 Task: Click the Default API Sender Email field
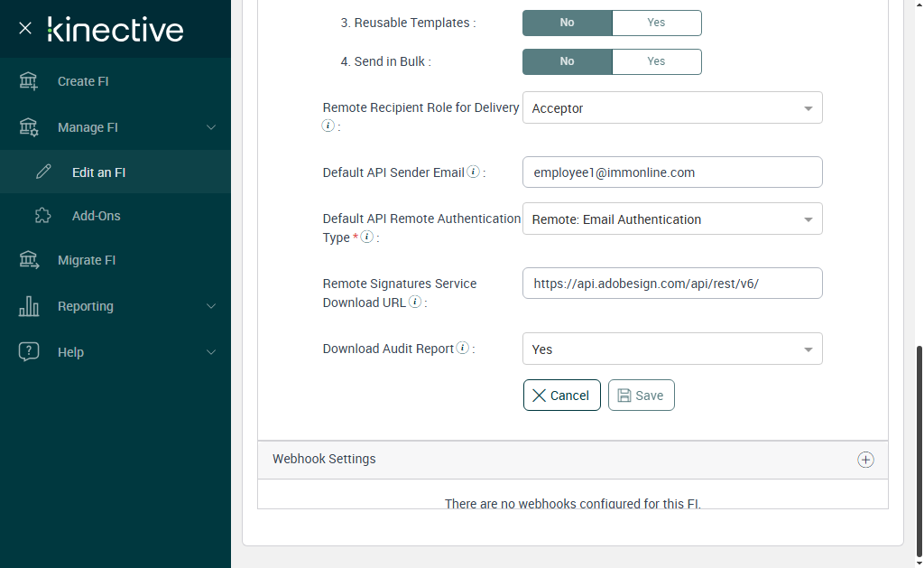(672, 172)
